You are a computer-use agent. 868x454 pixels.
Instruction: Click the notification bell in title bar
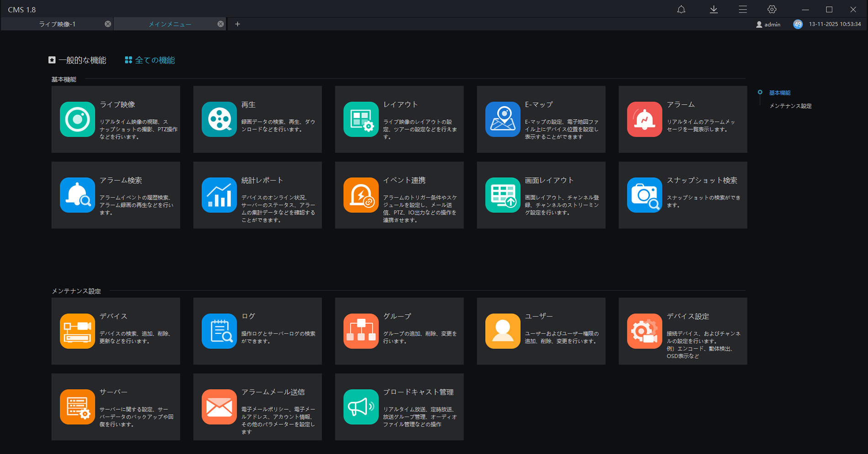681,10
